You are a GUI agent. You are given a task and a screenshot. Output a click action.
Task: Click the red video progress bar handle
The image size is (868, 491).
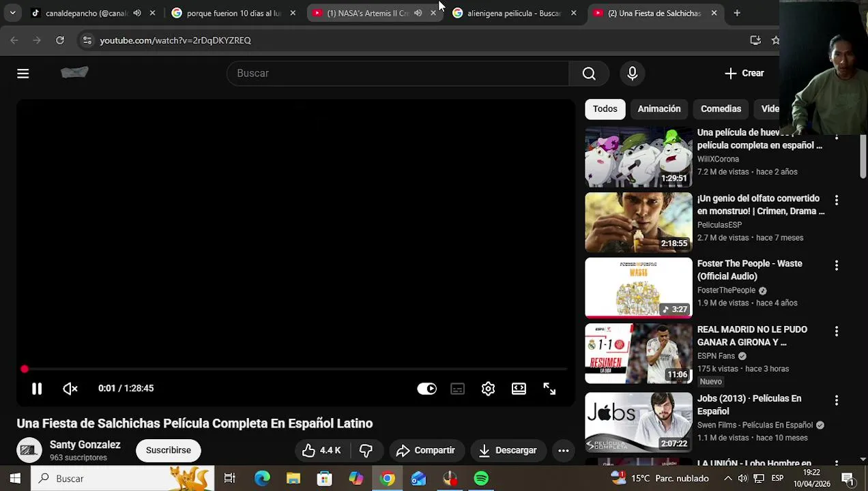(25, 369)
